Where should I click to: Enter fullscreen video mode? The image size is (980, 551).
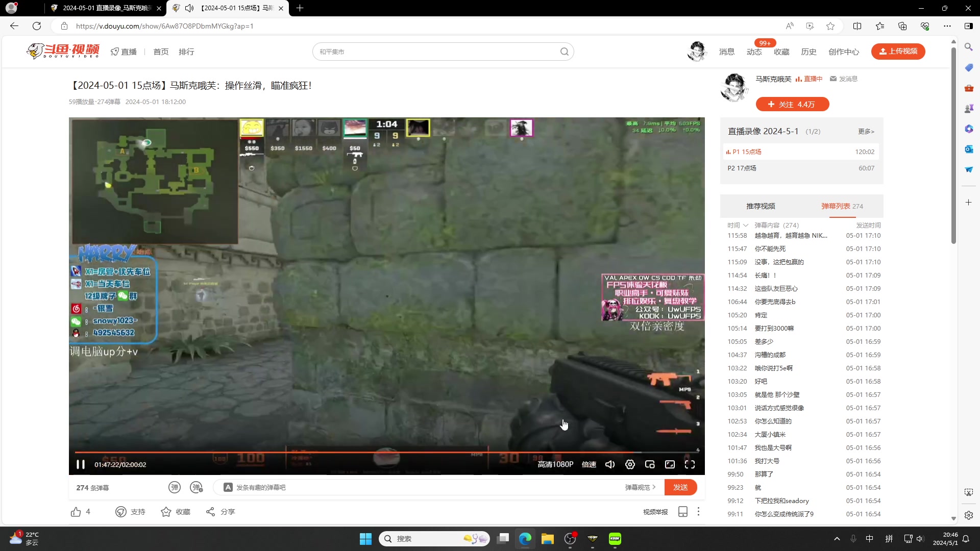[x=690, y=464]
